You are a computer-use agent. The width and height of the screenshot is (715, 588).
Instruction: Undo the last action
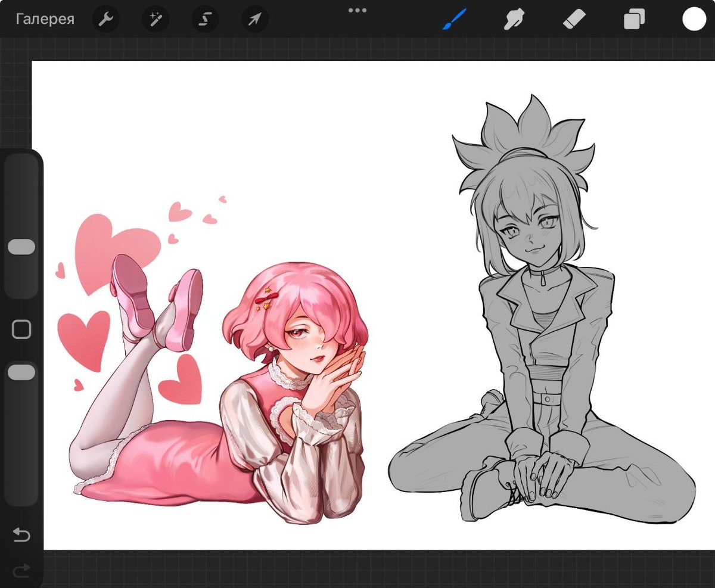[x=21, y=536]
